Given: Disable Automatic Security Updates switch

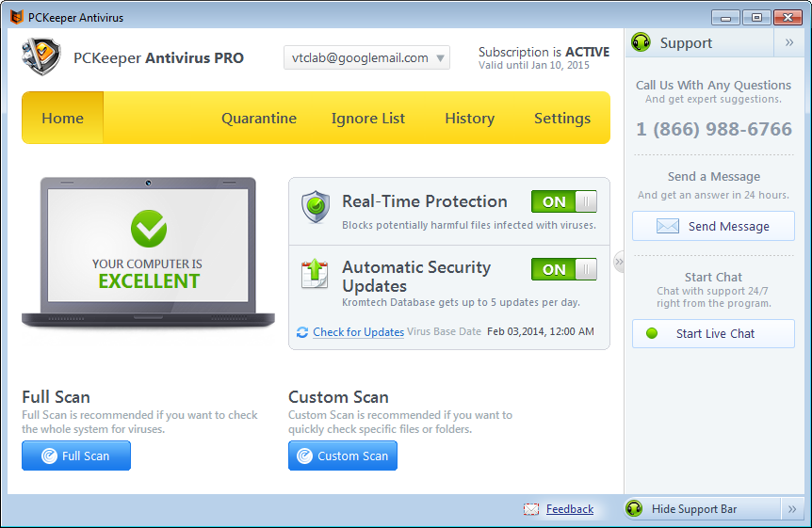Looking at the screenshot, I should (563, 269).
